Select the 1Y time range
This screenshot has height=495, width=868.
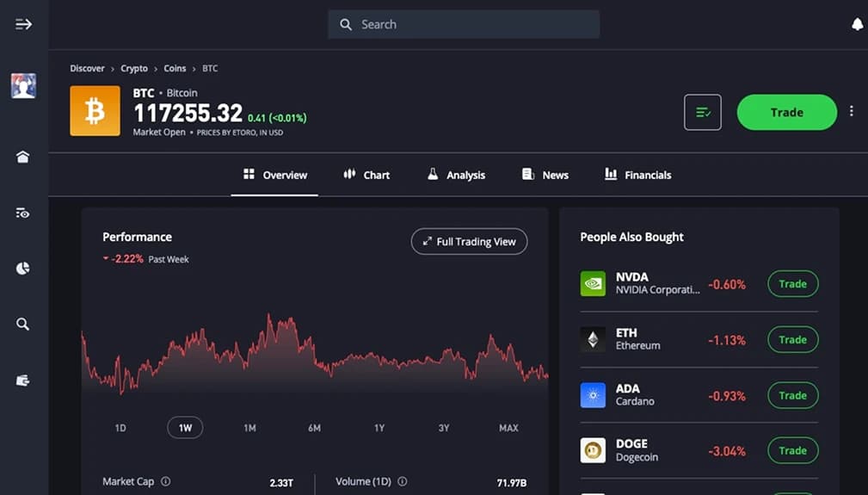pos(379,428)
